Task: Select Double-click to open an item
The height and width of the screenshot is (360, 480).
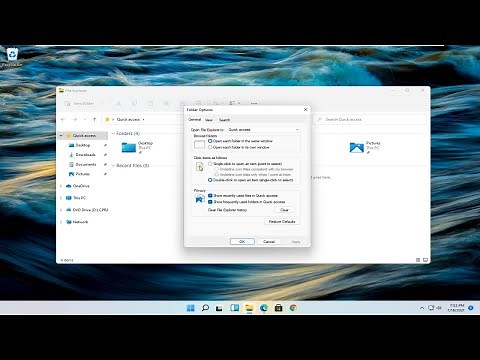Action: pyautogui.click(x=251, y=180)
